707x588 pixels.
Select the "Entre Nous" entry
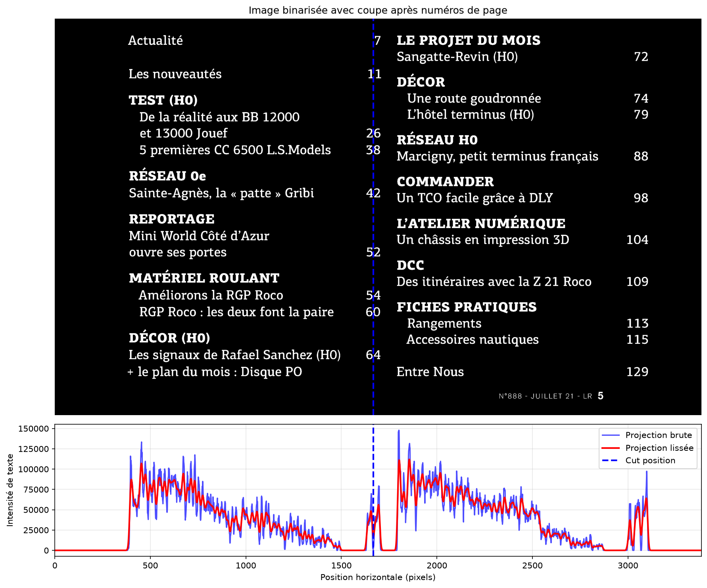(x=430, y=372)
